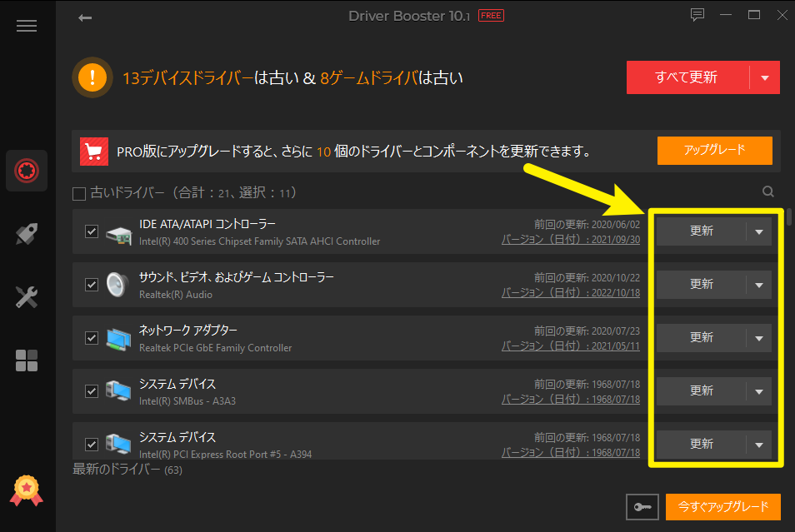Open version link dated 2022/10/18
This screenshot has width=795, height=532.
(571, 292)
